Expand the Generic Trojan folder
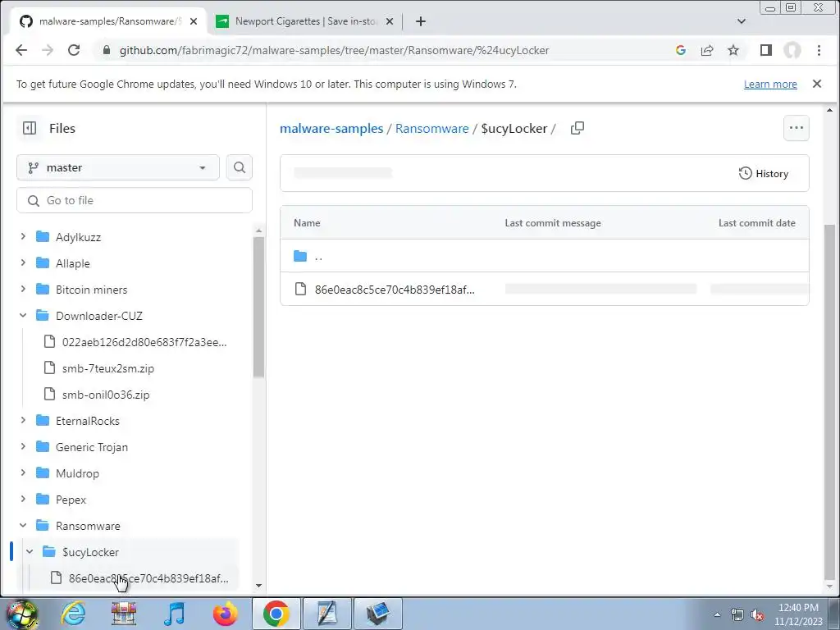840x630 pixels. coord(23,446)
